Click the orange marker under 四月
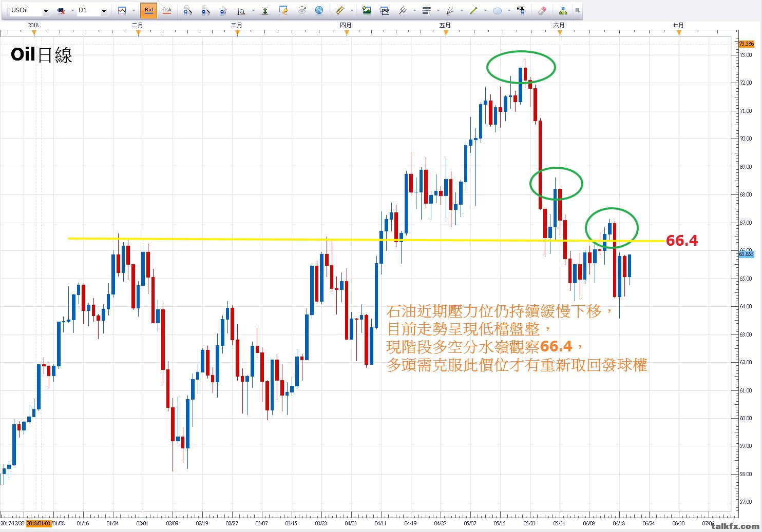Viewport: 762px width, 532px height. pos(347,33)
